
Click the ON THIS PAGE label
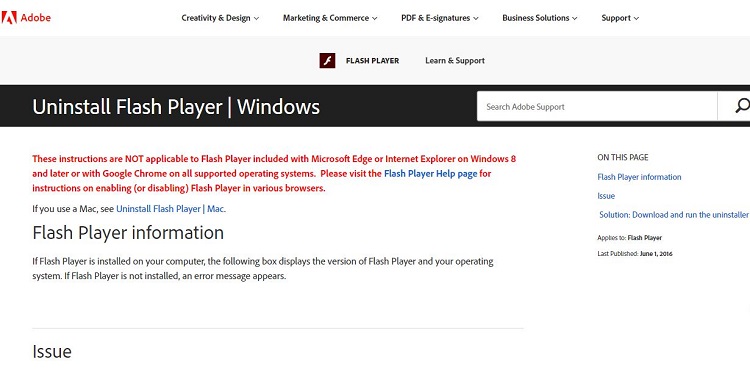tap(623, 157)
